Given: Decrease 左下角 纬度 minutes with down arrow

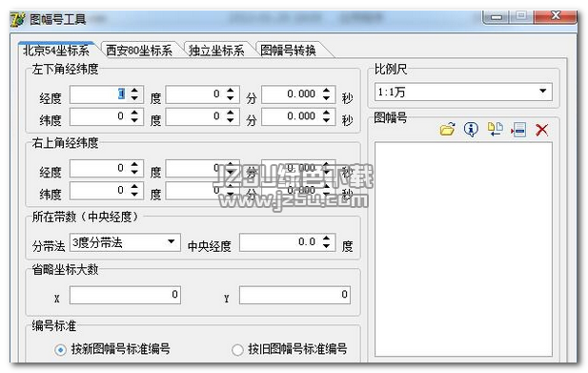Looking at the screenshot, I should (x=231, y=121).
